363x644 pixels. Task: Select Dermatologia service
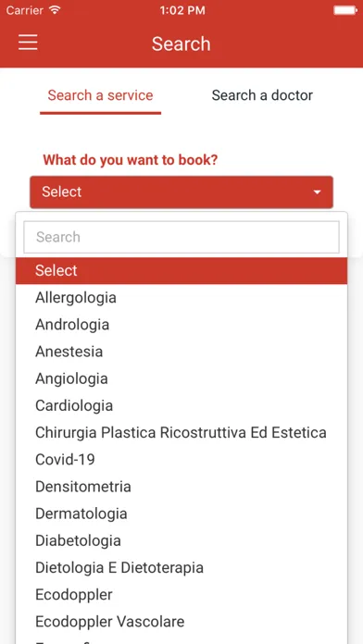click(181, 514)
